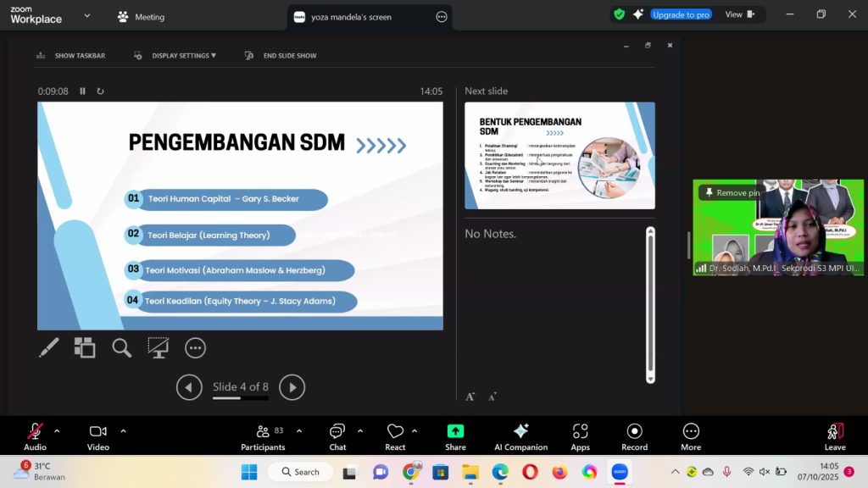Click the next slide preview thumbnail
868x488 pixels.
tap(559, 155)
